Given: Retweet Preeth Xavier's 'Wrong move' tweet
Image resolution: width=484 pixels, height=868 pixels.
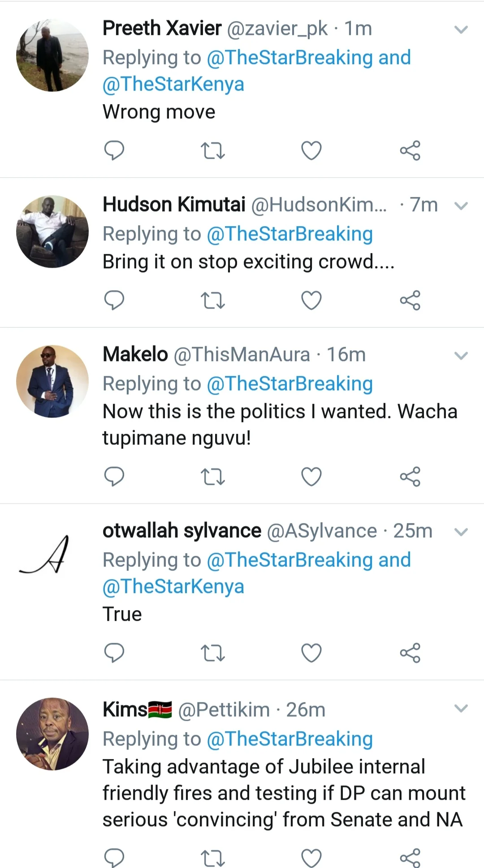Looking at the screenshot, I should [x=212, y=151].
